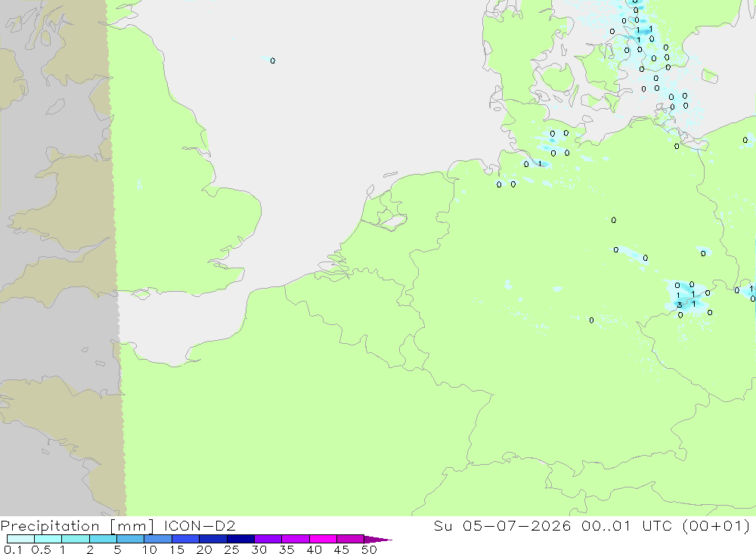The height and width of the screenshot is (554, 756).
Task: Click the '3' precipitation value in eastern Germany
Action: (x=680, y=305)
